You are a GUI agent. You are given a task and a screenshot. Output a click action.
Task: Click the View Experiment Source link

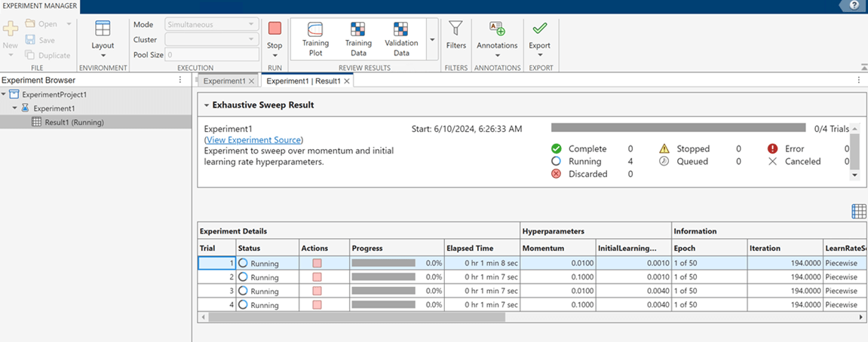tap(253, 140)
